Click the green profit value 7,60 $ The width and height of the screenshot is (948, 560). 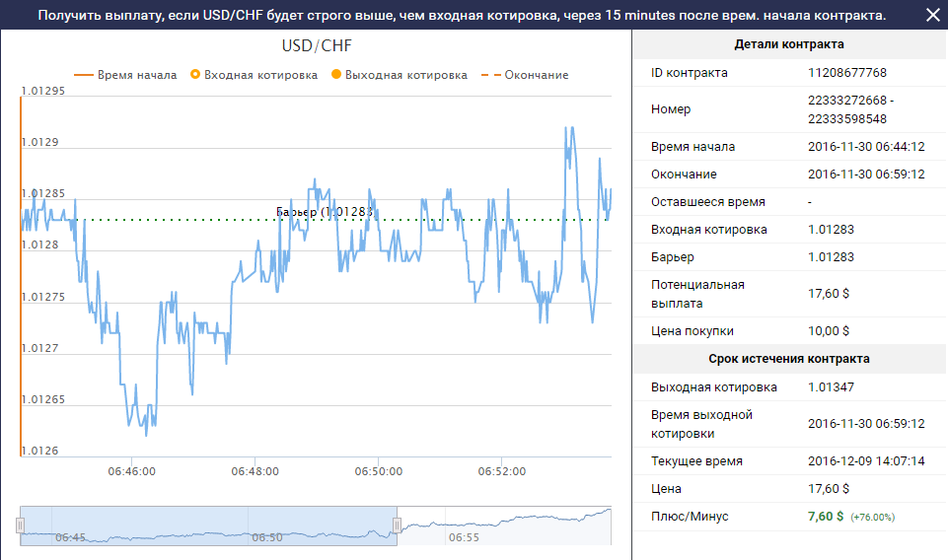click(x=826, y=517)
